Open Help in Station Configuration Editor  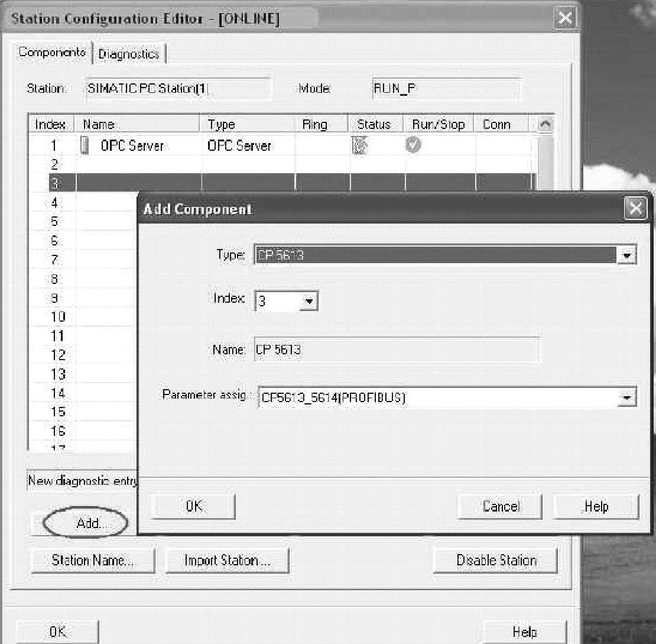(x=525, y=632)
